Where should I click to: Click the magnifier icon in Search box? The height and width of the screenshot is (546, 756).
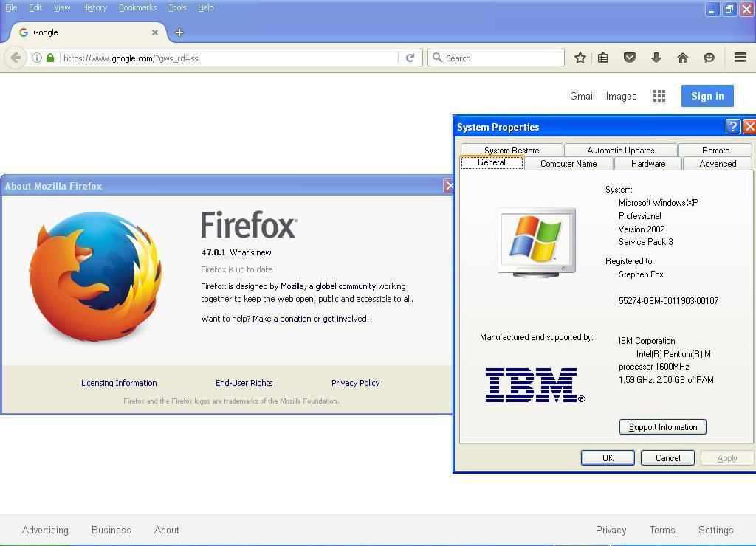[x=437, y=58]
